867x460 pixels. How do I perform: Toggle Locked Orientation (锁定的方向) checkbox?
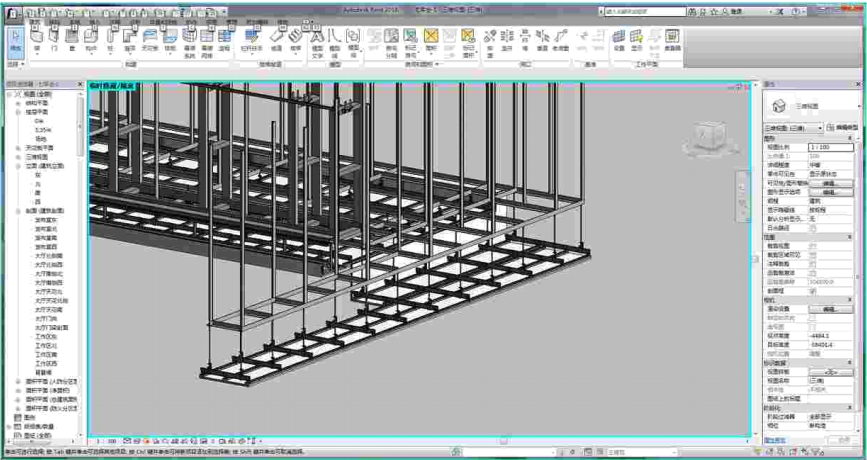pos(813,318)
